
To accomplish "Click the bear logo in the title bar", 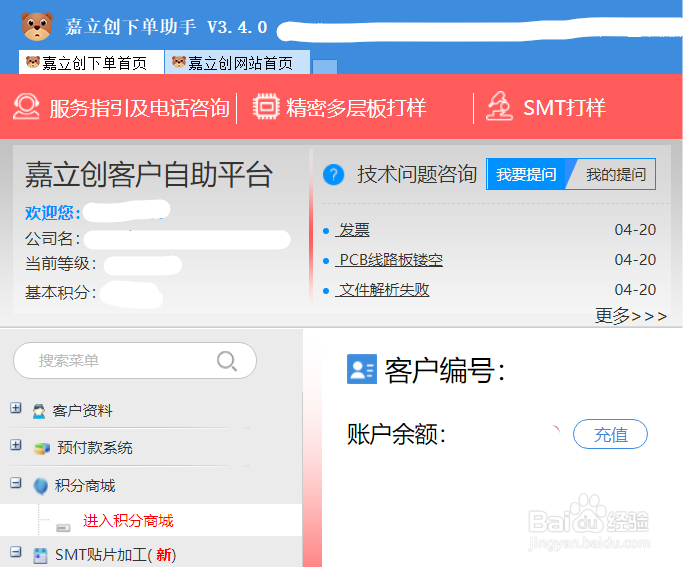I will click(37, 26).
